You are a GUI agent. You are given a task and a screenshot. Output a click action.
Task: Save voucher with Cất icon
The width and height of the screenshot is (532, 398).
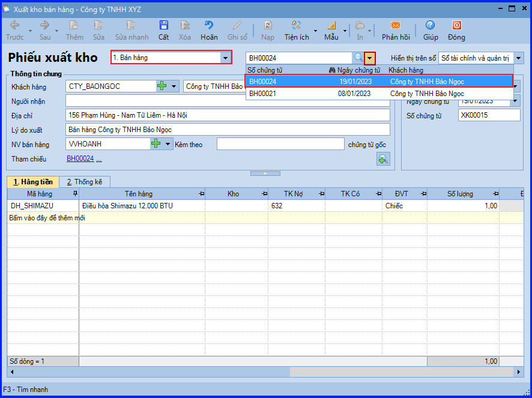(163, 26)
